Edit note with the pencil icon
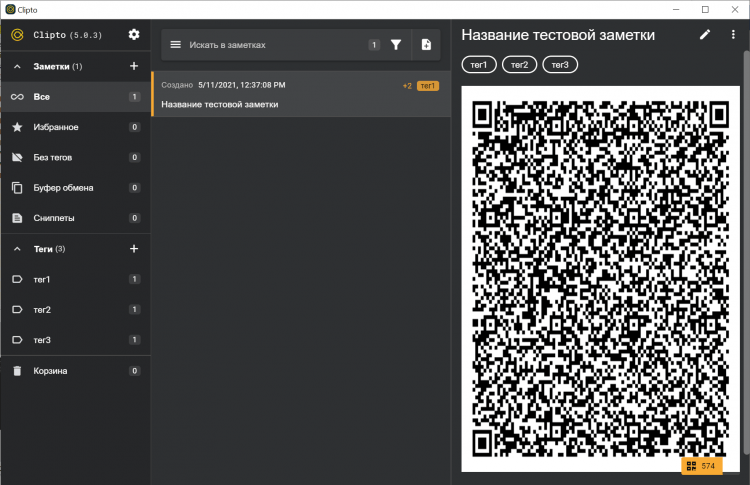The width and height of the screenshot is (750, 485). [705, 35]
